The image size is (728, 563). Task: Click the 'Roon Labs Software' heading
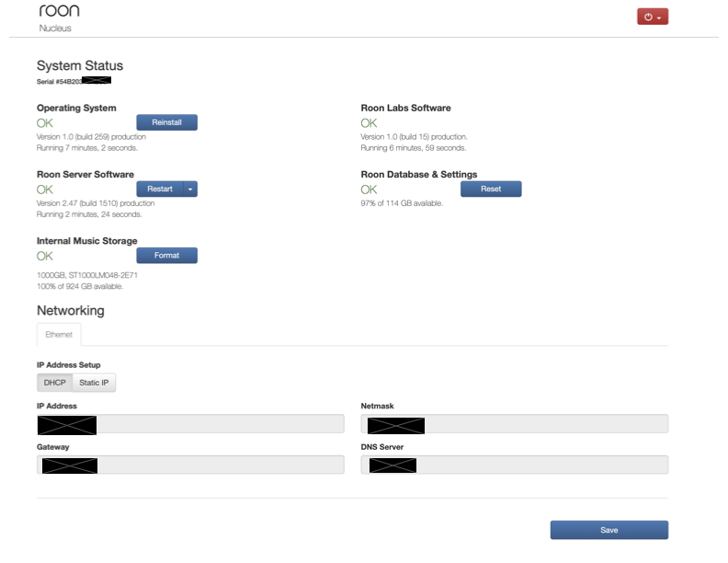pyautogui.click(x=405, y=108)
